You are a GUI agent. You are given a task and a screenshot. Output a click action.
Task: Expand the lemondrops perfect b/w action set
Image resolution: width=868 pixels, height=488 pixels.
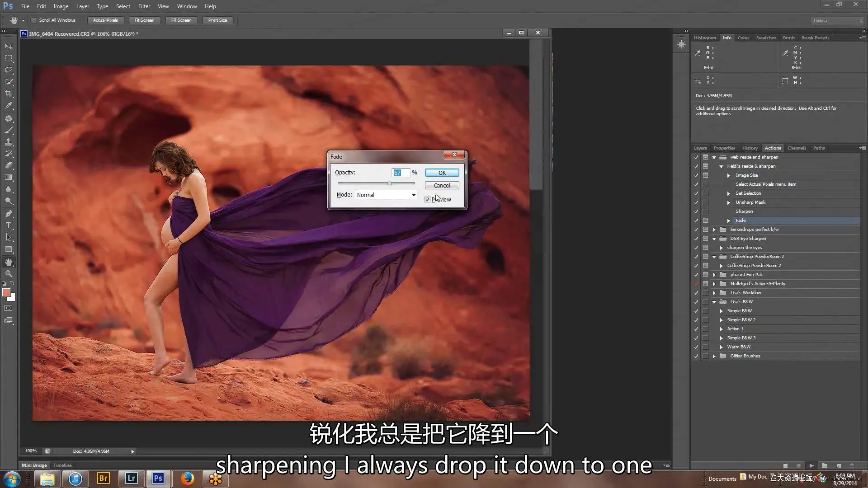714,230
